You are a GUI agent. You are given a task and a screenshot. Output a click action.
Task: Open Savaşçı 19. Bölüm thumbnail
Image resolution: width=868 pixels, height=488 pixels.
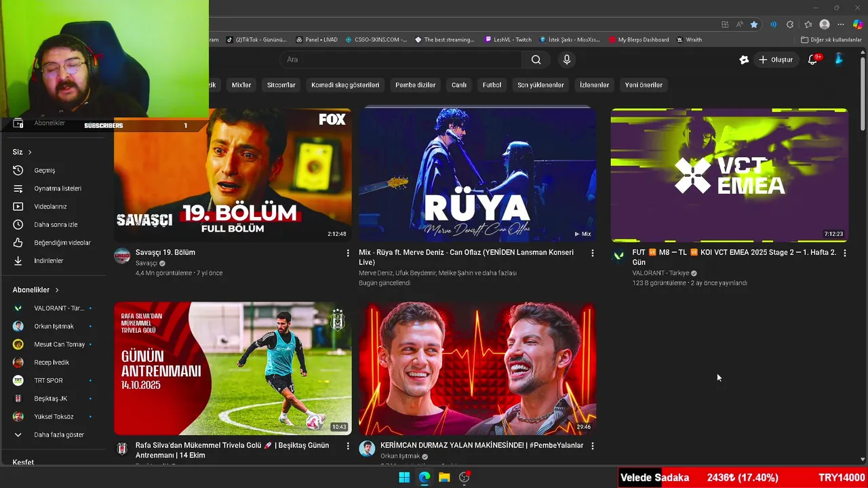[x=233, y=175]
